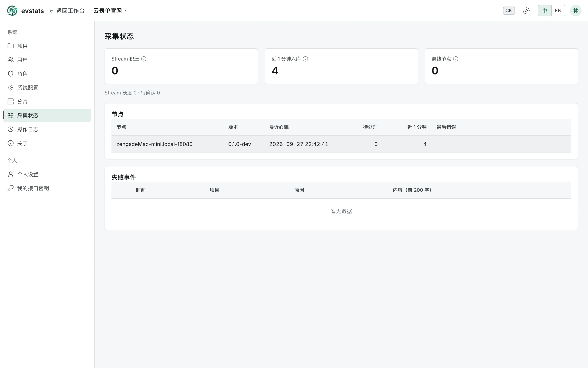The height and width of the screenshot is (368, 588).
Task: Click the 我的接口密钥 key icon
Action: (x=10, y=188)
